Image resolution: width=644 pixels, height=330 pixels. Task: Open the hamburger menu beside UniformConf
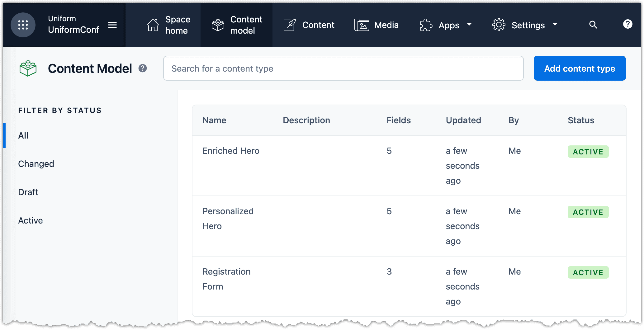pyautogui.click(x=113, y=25)
